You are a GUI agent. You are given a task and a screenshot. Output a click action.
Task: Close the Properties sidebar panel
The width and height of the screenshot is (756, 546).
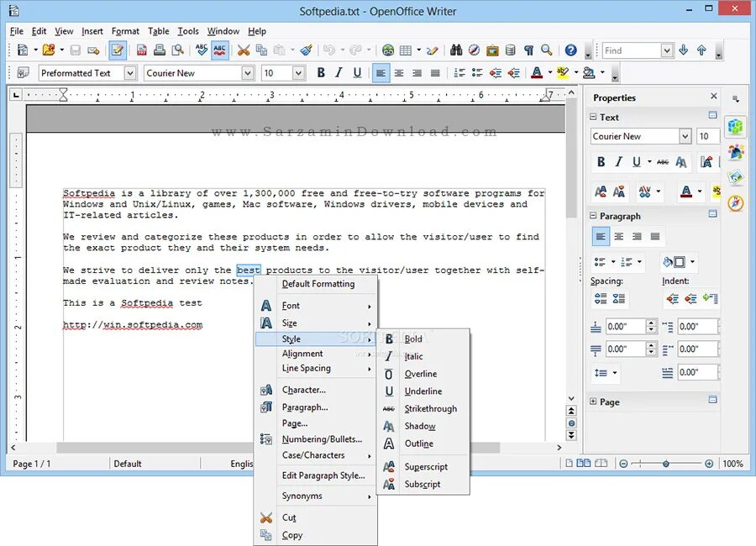[x=714, y=97]
